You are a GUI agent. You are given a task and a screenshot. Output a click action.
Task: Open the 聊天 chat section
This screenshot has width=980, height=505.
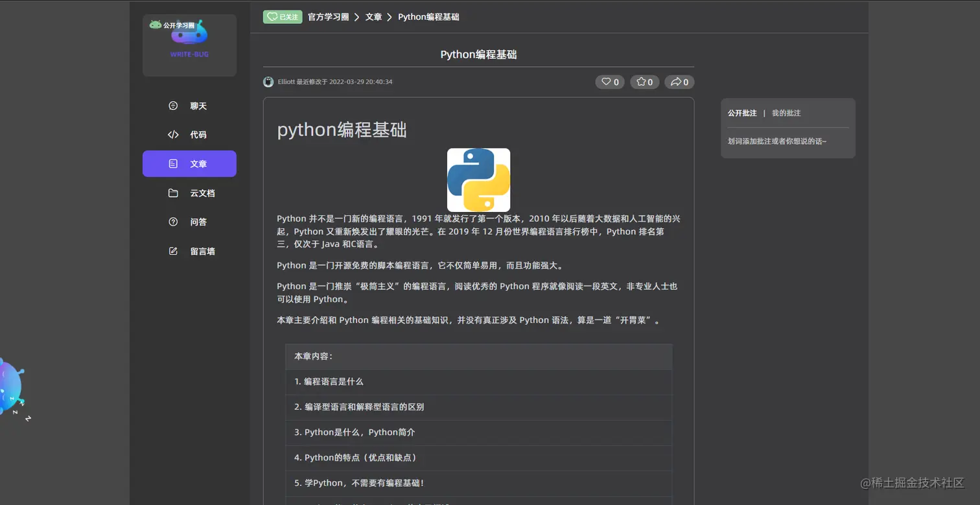pos(189,106)
